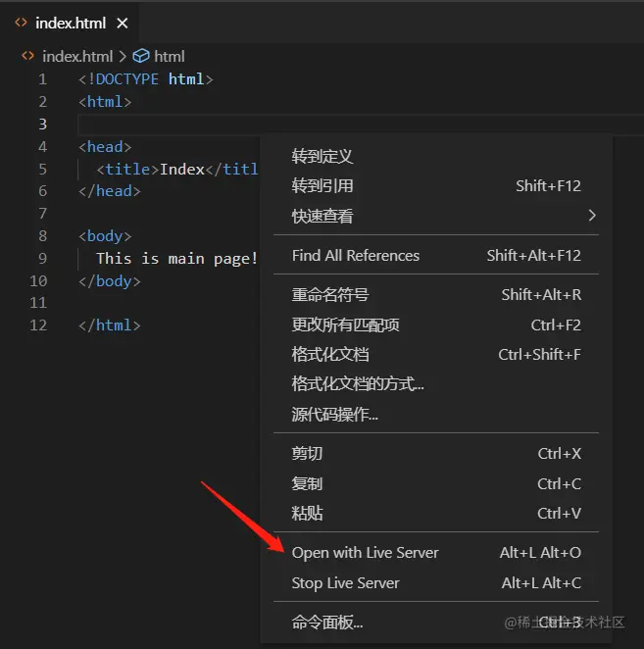
Task: Open 源代码操作... entry
Action: [436, 414]
